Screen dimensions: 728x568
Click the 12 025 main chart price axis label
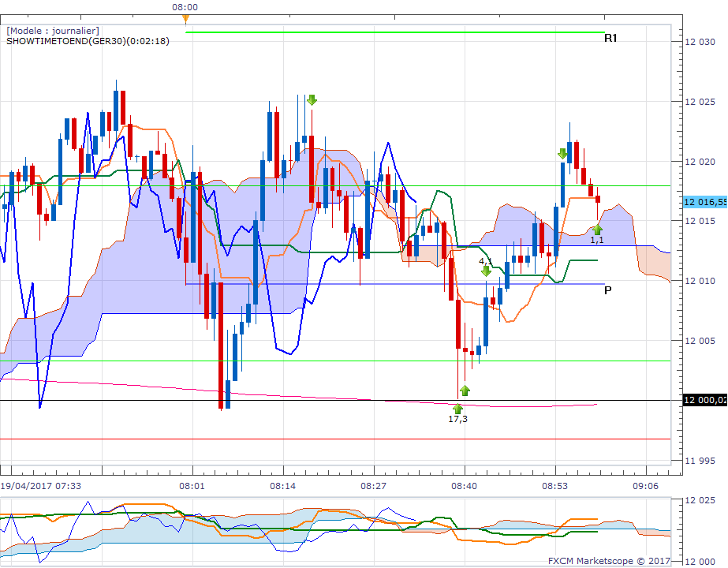click(700, 102)
